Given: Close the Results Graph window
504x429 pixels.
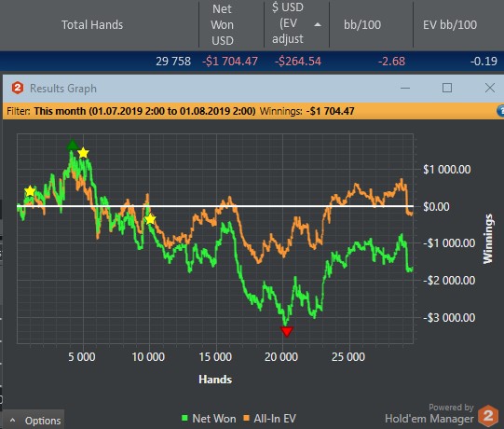Looking at the screenshot, I should (x=490, y=88).
